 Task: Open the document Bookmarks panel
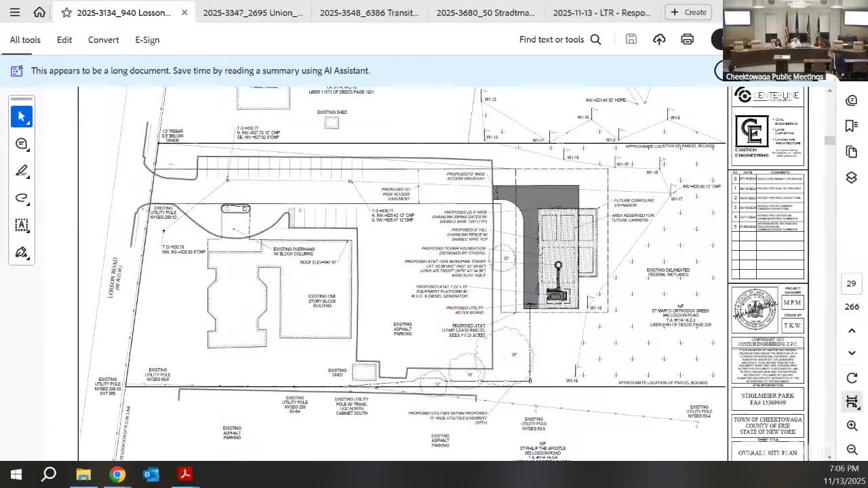852,125
